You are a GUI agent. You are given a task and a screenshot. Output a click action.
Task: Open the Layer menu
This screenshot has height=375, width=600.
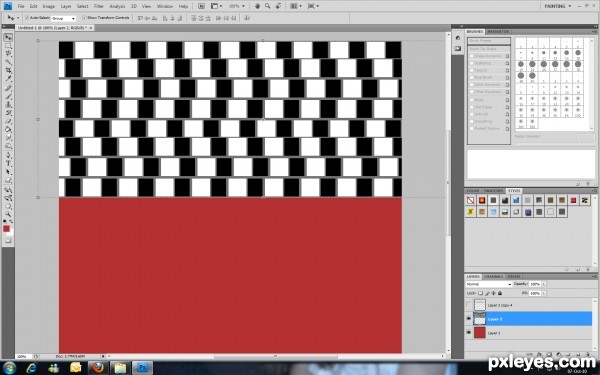tap(66, 6)
